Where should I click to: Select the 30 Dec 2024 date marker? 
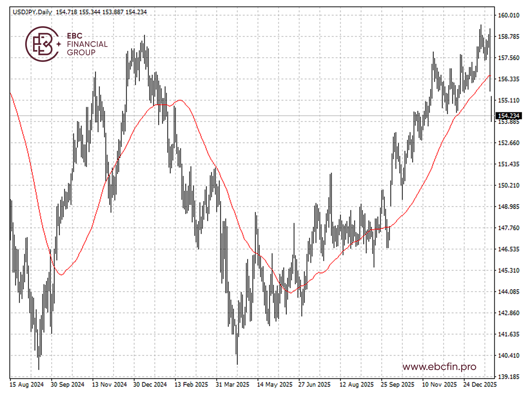[150, 384]
